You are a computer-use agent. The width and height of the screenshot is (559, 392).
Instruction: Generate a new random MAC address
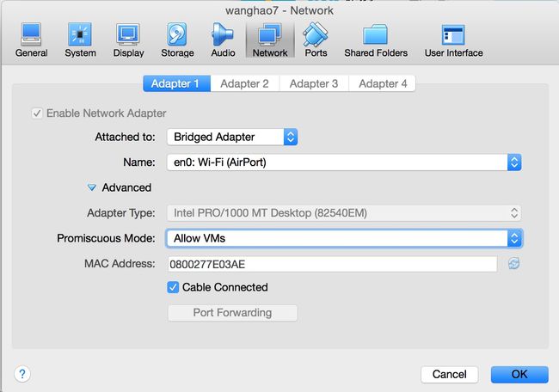[x=513, y=264]
